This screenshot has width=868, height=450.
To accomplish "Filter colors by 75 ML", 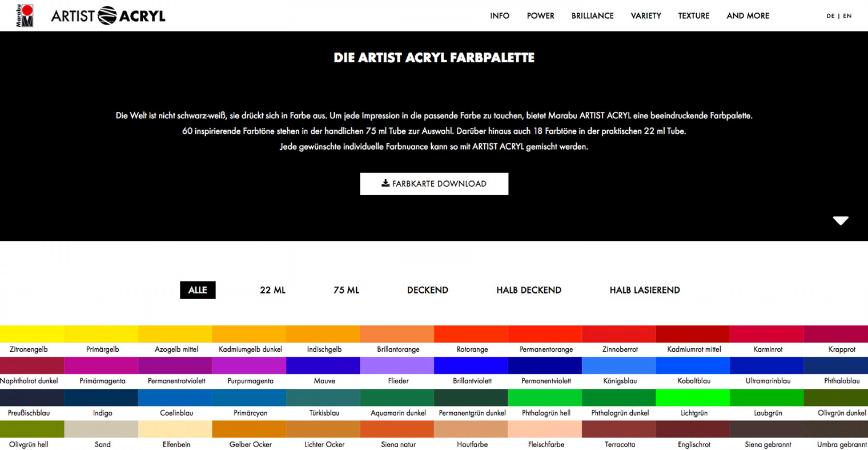I will pyautogui.click(x=346, y=290).
